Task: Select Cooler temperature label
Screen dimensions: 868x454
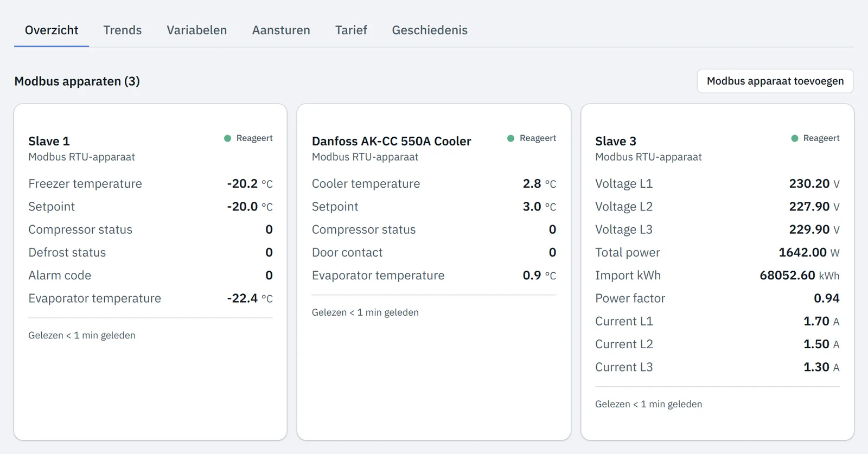Action: click(x=366, y=184)
